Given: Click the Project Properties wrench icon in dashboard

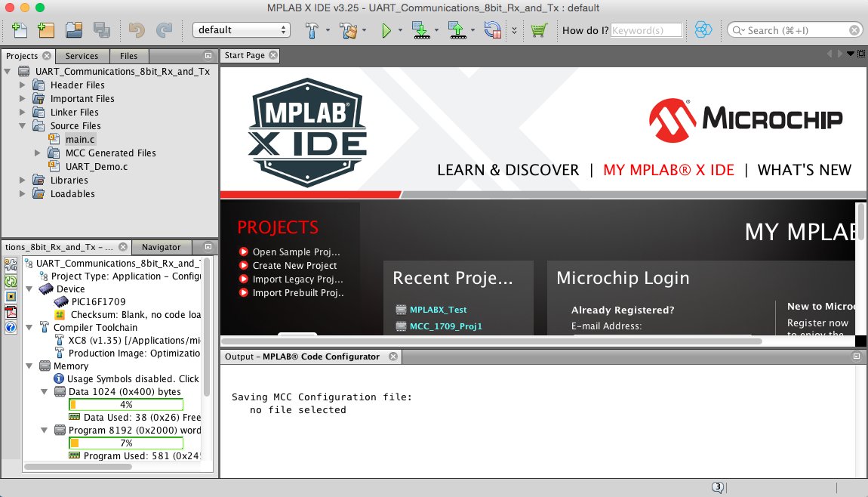Looking at the screenshot, I should coord(9,265).
